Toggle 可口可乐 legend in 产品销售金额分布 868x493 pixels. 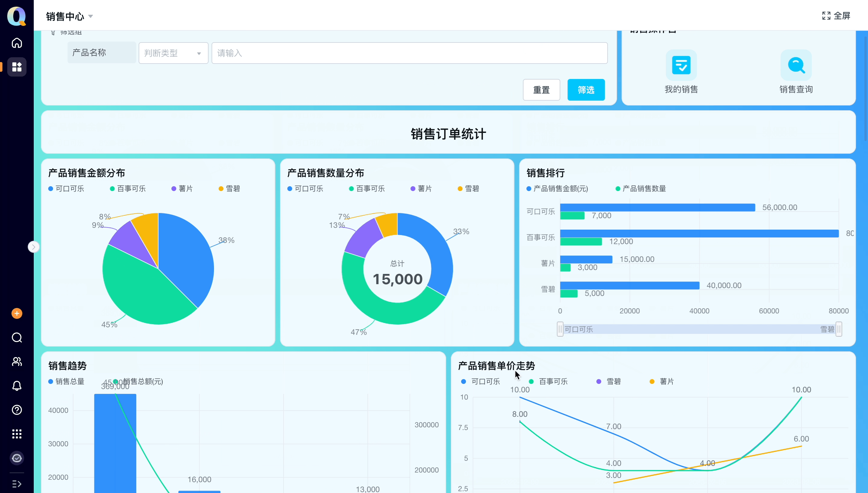[66, 189]
